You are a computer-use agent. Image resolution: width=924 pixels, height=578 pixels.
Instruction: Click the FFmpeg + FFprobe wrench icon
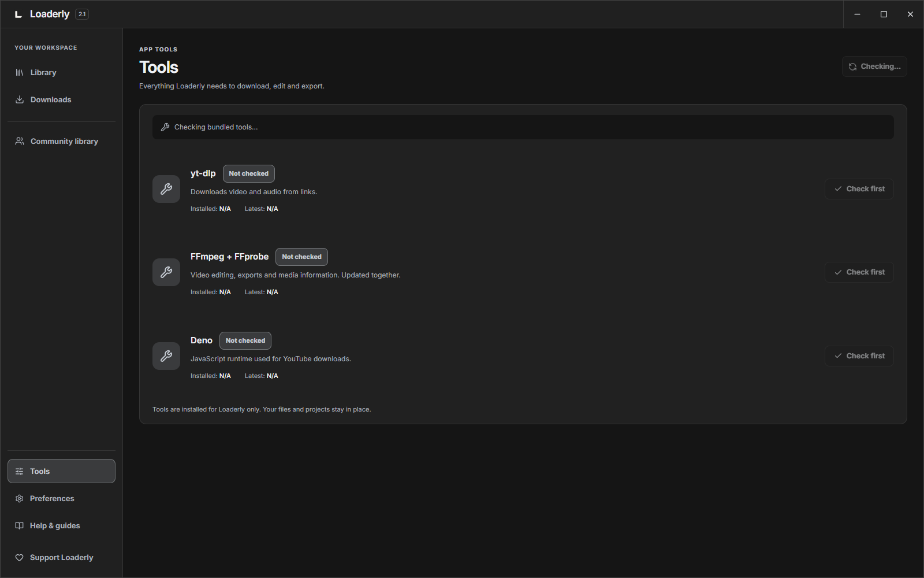166,272
